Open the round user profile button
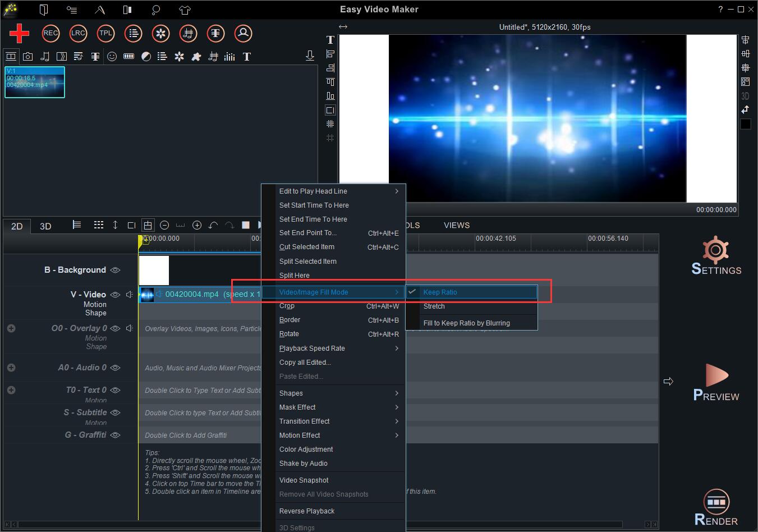The image size is (758, 532). (243, 33)
